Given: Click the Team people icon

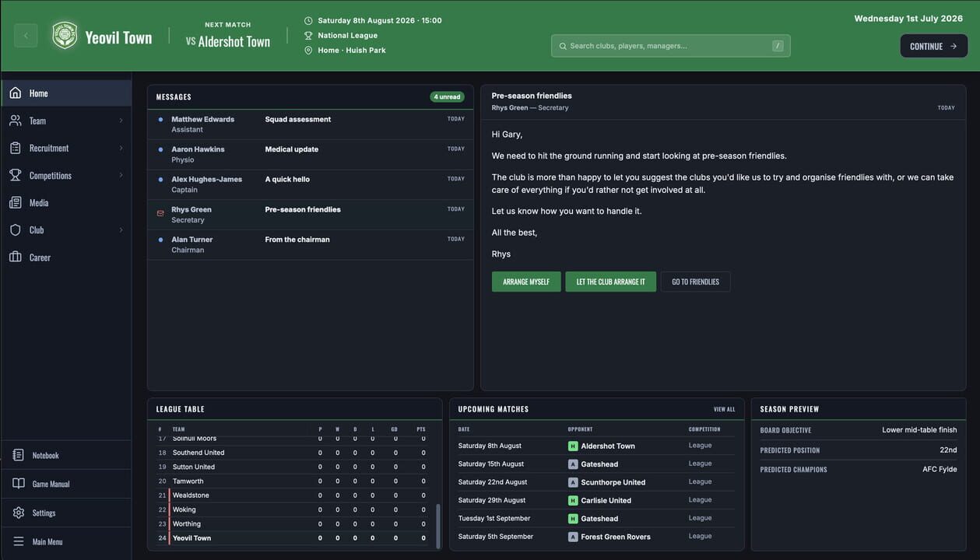Looking at the screenshot, I should click(x=16, y=121).
